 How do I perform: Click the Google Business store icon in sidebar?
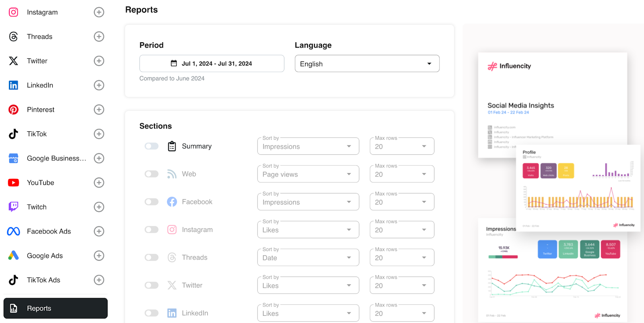[13, 158]
